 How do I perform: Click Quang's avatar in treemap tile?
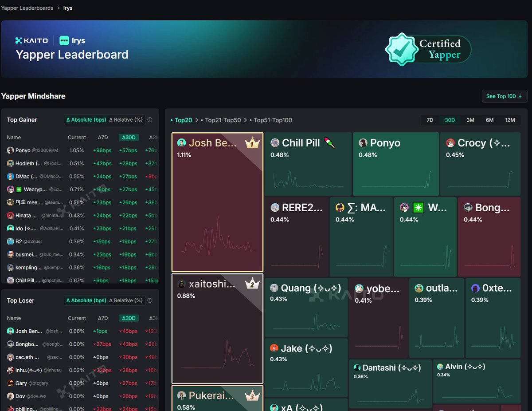point(274,288)
